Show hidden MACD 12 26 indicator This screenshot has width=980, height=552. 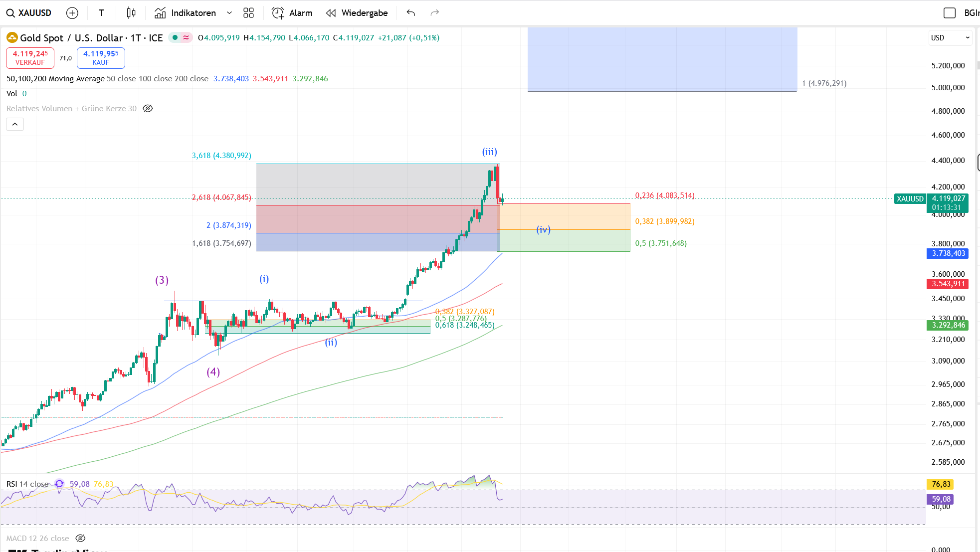tap(80, 539)
